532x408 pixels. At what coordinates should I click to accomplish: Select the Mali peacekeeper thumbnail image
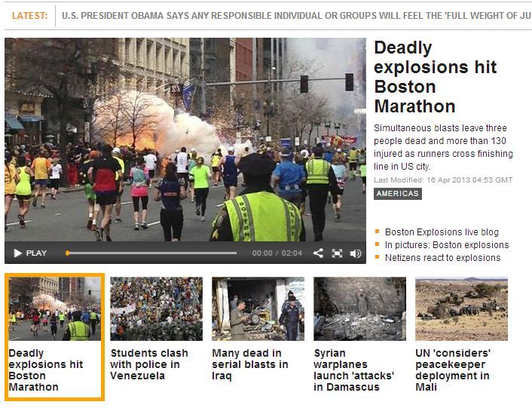pos(461,309)
